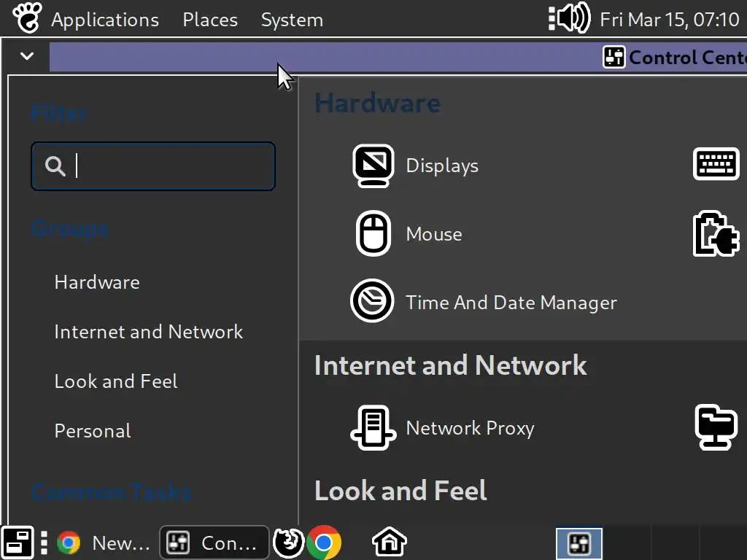Open the Places menu
This screenshot has height=560, width=747.
point(210,20)
